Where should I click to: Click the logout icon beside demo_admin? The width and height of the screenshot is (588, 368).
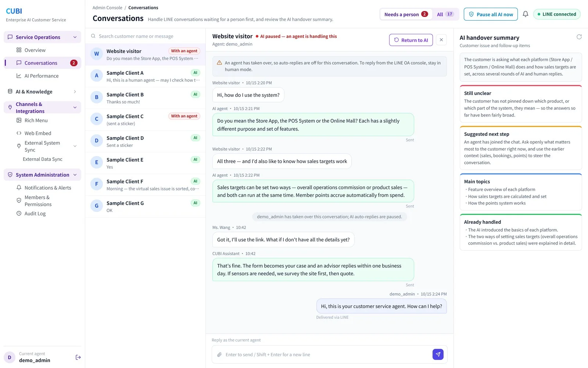point(78,357)
